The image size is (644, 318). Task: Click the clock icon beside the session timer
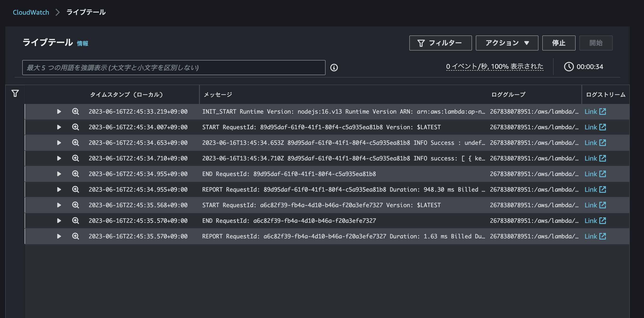[569, 67]
